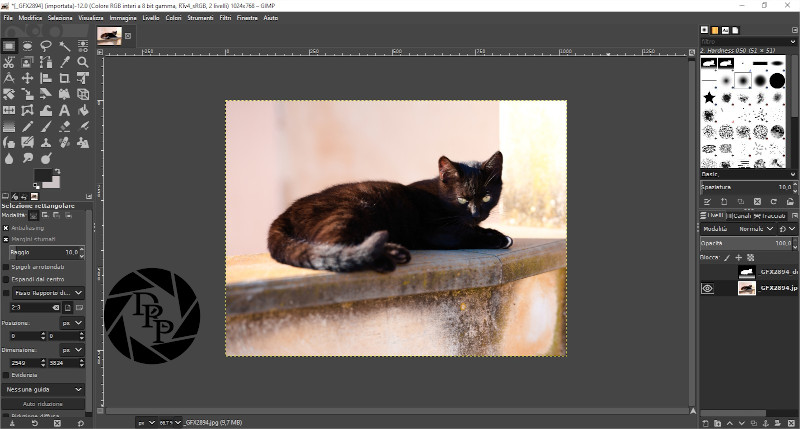Image resolution: width=800 pixels, height=429 pixels.
Task: Open the background color swatch
Action: tap(55, 184)
